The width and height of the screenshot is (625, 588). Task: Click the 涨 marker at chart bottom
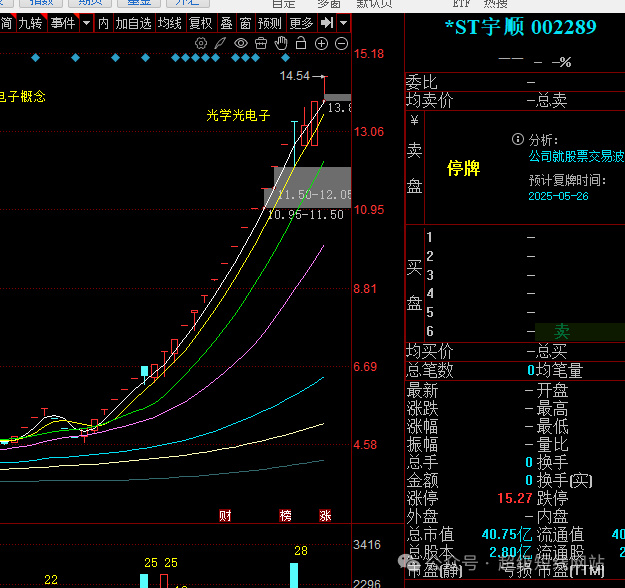coord(325,515)
